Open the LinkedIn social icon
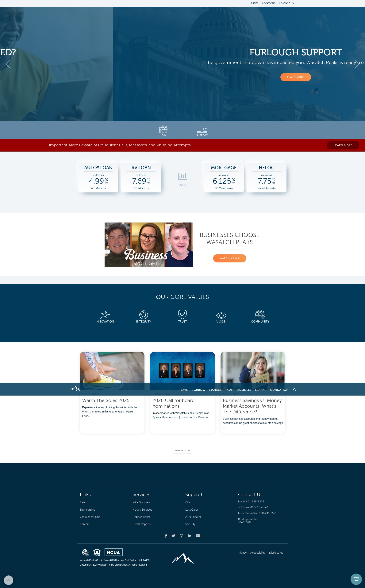Image resolution: width=365 pixels, height=588 pixels. pyautogui.click(x=190, y=536)
